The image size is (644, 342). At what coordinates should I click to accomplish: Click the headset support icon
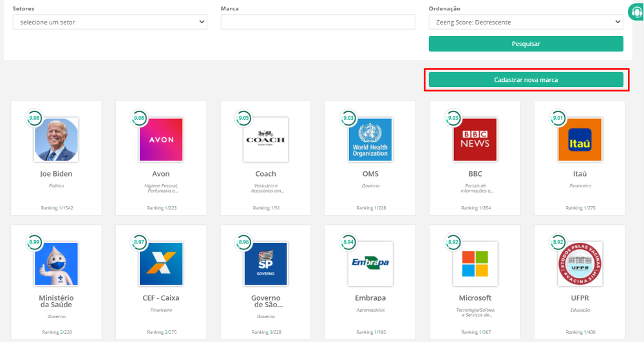pyautogui.click(x=636, y=12)
